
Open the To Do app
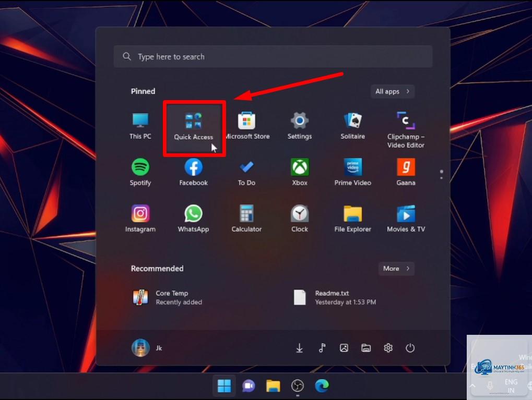246,173
